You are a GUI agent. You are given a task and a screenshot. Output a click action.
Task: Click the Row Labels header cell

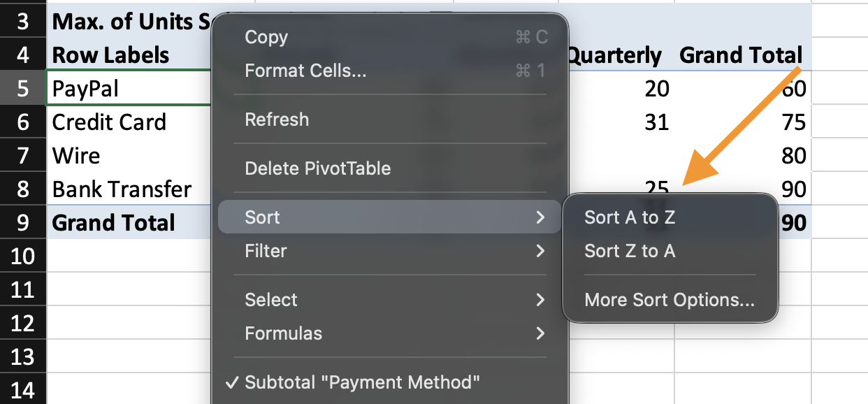110,55
